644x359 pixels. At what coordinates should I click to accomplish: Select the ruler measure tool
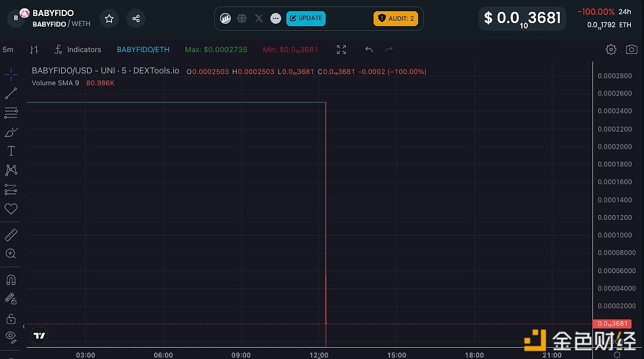(11, 235)
